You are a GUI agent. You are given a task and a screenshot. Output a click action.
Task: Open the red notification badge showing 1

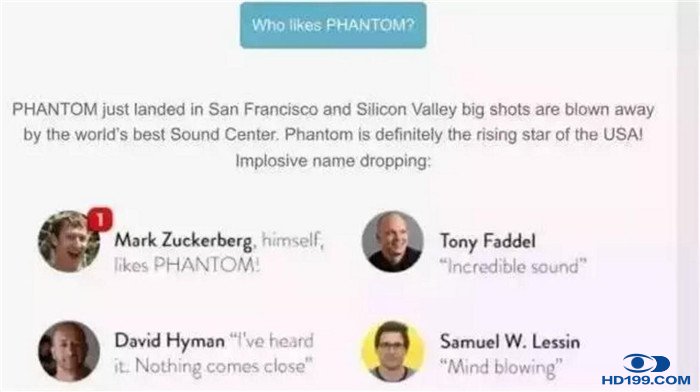[100, 220]
